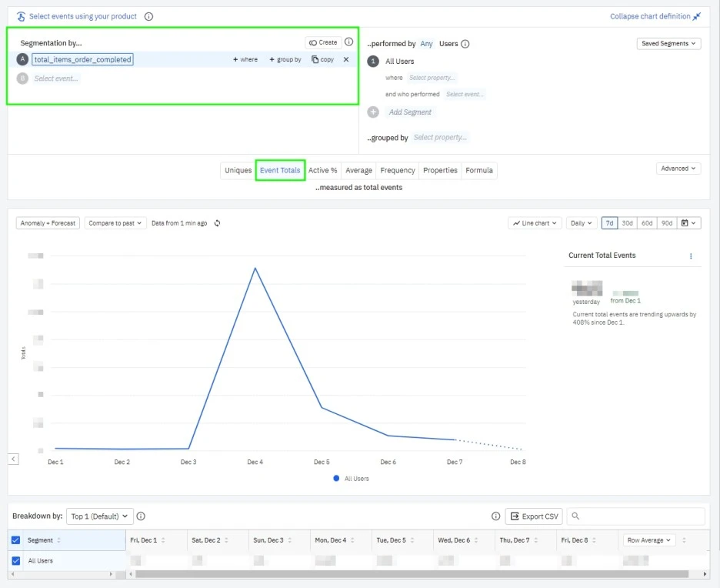Sort by Segment column arrows
This screenshot has width=720, height=588.
click(x=58, y=540)
